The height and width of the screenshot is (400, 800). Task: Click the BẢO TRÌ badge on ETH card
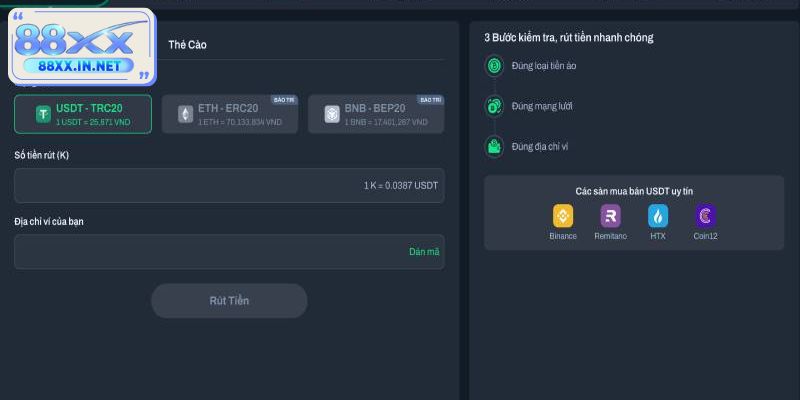284,100
